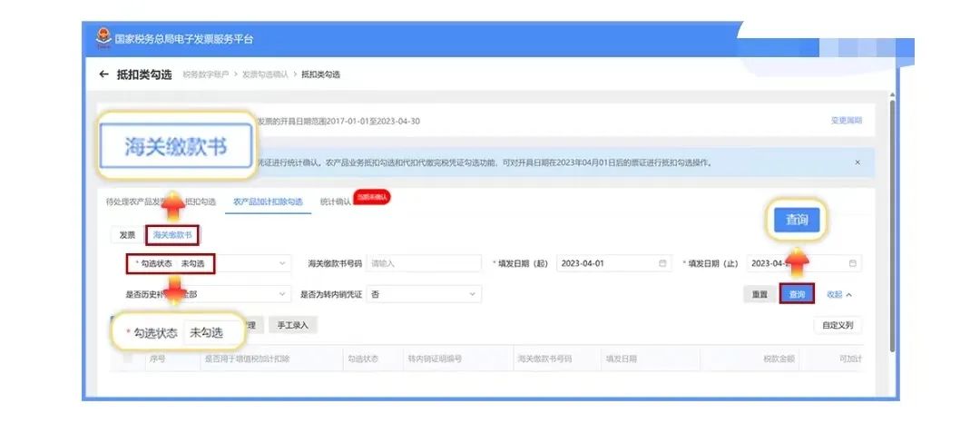Click the 海关缴款书号码 column header in table
980x423 pixels.
544,359
